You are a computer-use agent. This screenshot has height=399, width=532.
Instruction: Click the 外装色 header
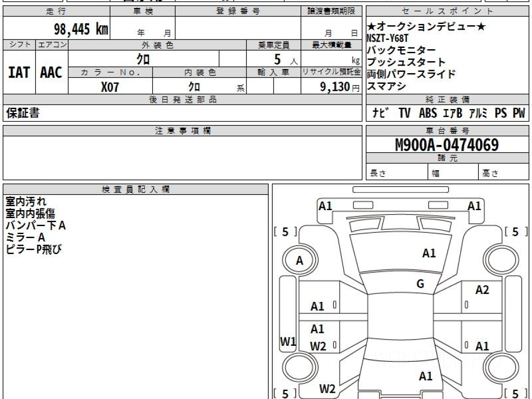(157, 45)
